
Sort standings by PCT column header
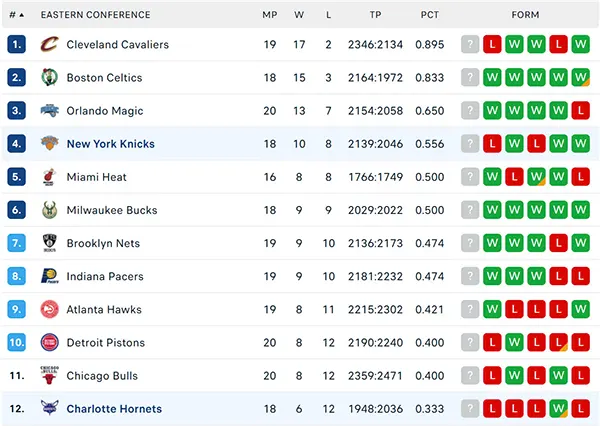pyautogui.click(x=430, y=15)
